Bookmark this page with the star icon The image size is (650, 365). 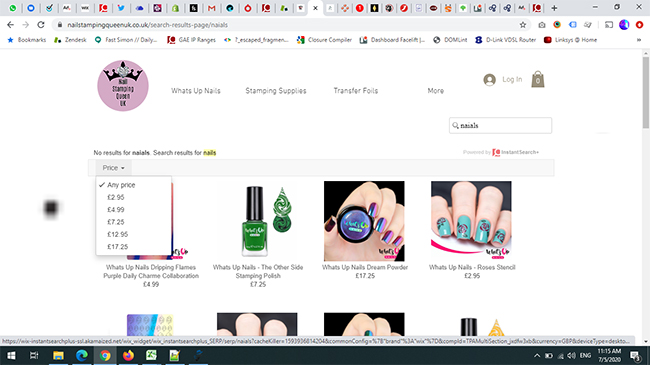pyautogui.click(x=523, y=25)
